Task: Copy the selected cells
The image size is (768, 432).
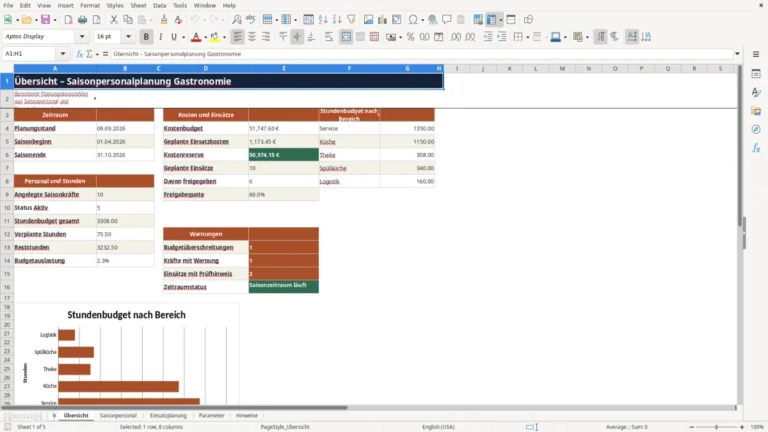Action: tap(128, 20)
